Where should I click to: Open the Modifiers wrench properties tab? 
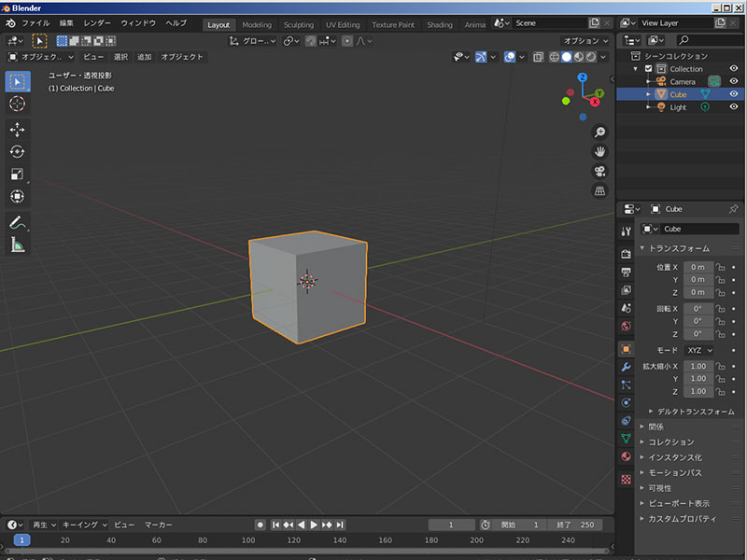point(626,367)
